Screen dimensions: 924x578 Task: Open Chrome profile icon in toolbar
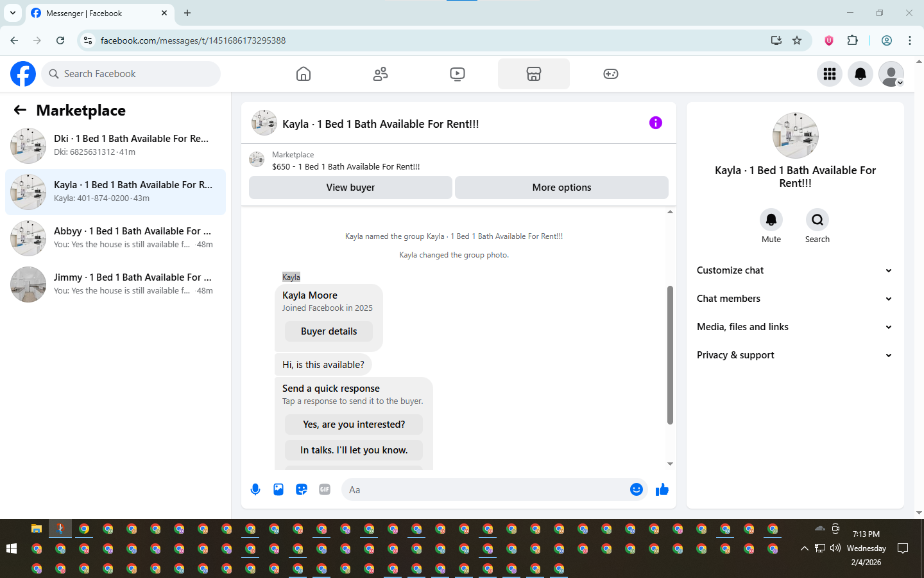click(887, 40)
